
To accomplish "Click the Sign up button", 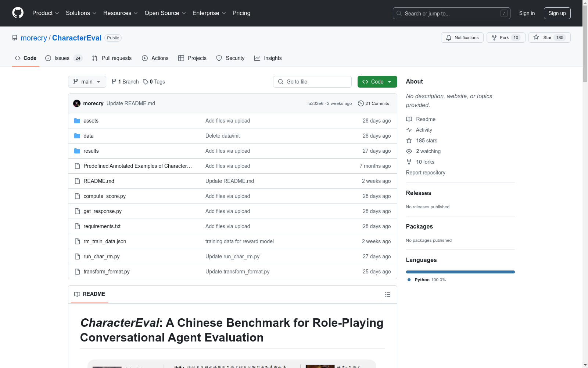I will tap(557, 13).
